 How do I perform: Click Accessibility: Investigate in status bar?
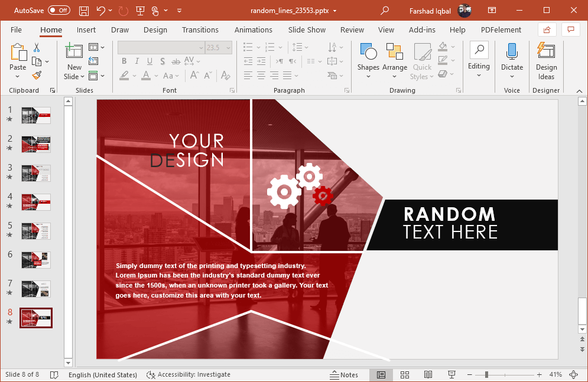click(x=188, y=375)
